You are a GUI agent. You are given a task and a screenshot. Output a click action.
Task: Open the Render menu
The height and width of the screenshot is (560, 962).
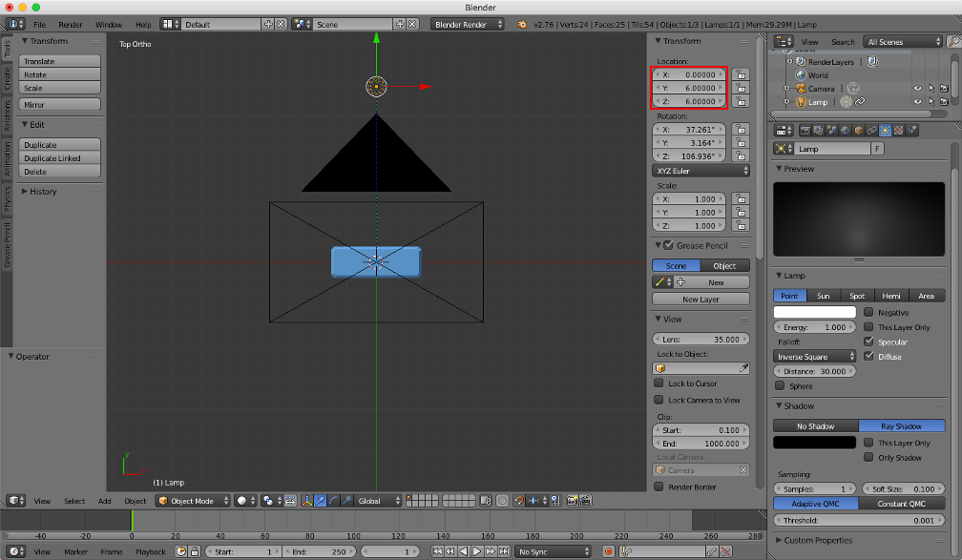pyautogui.click(x=71, y=25)
